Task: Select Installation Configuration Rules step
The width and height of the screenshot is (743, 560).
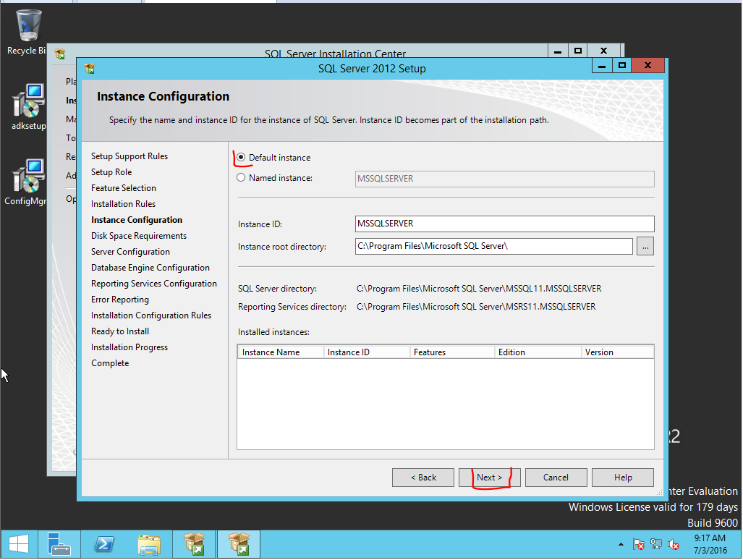Action: tap(151, 315)
